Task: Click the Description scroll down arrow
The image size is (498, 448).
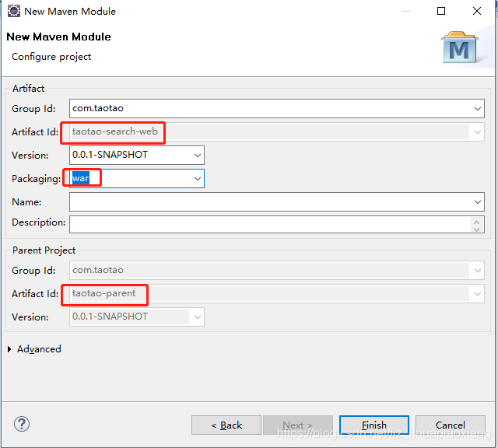Action: click(476, 229)
